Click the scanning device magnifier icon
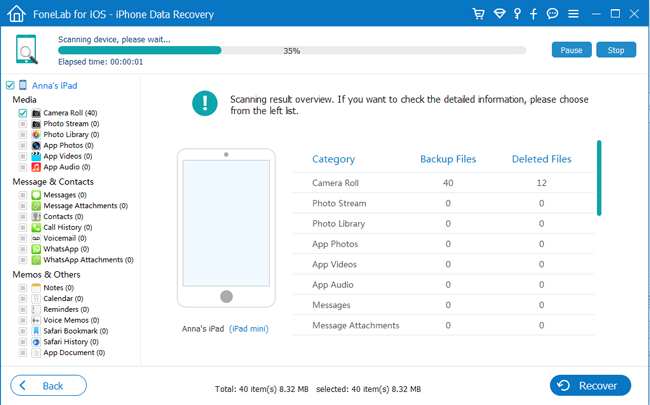650x405 pixels. click(27, 50)
